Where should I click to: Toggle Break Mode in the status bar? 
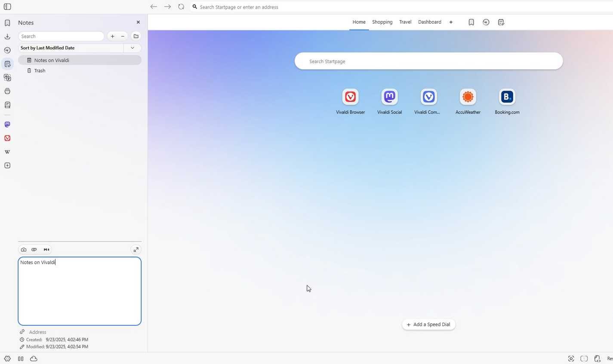20,358
